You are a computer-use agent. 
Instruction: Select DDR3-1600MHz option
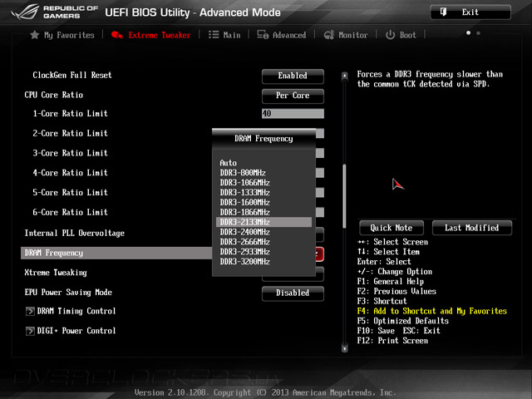point(264,202)
